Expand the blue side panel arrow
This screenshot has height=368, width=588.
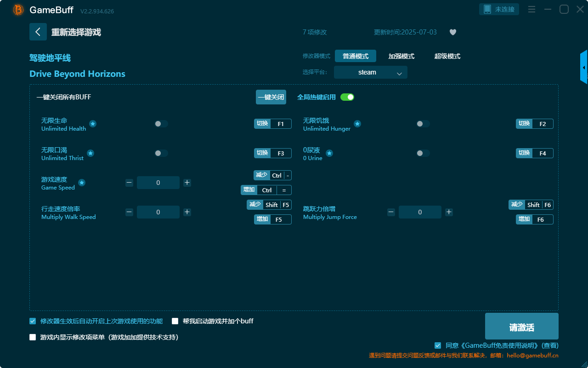584,67
